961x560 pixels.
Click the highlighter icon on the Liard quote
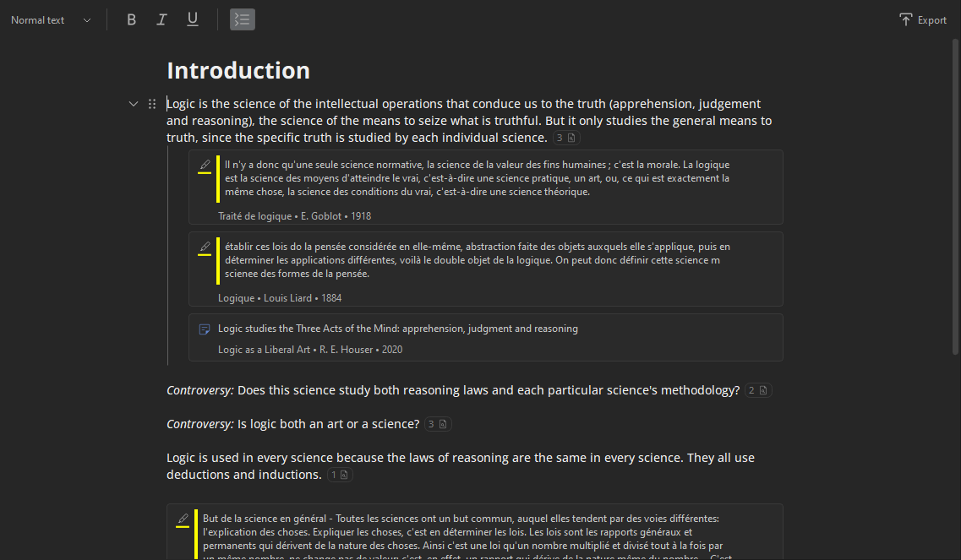click(x=205, y=247)
